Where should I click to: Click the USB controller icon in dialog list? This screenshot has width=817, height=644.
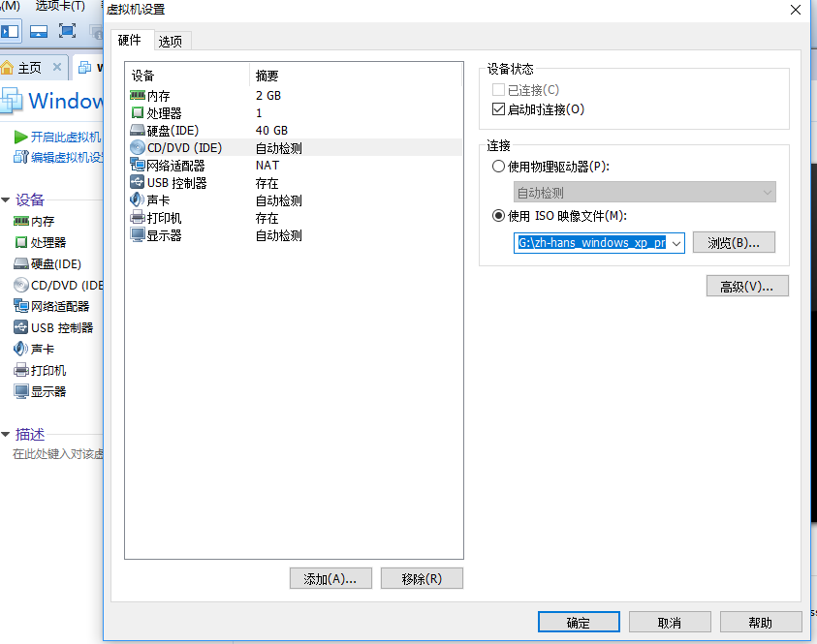point(138,182)
